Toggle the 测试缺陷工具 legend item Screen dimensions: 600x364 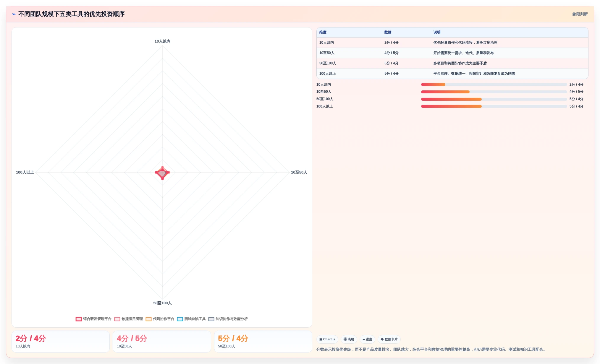pyautogui.click(x=191, y=319)
